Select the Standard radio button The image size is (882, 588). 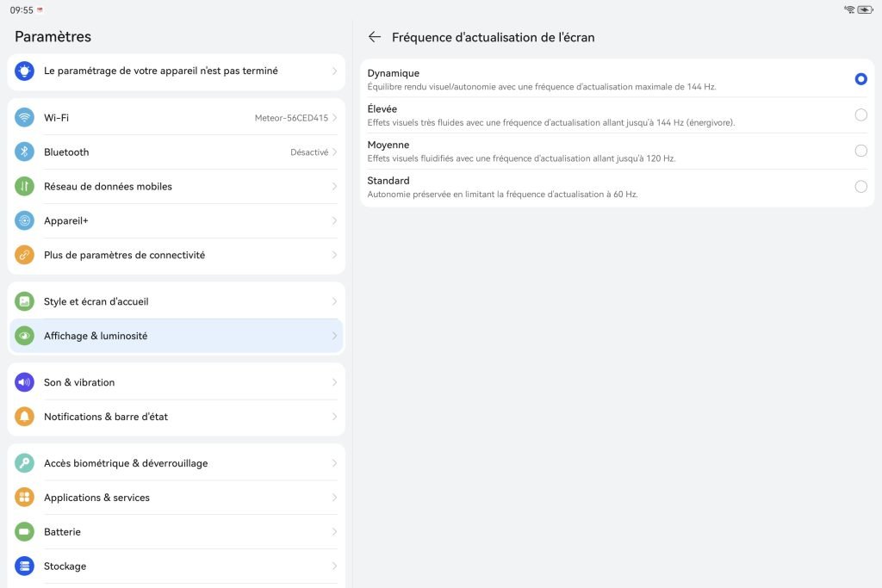pyautogui.click(x=860, y=187)
